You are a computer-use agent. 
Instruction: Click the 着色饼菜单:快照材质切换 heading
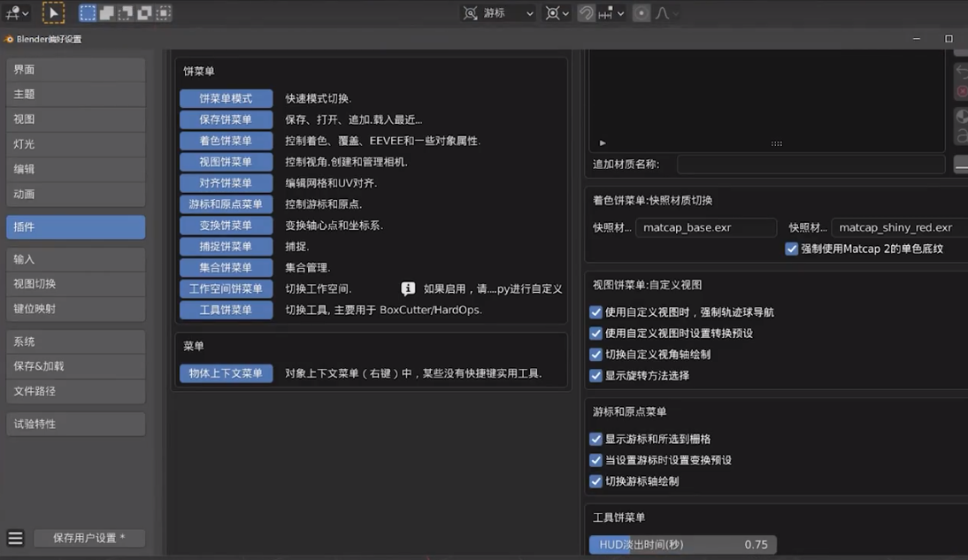652,201
